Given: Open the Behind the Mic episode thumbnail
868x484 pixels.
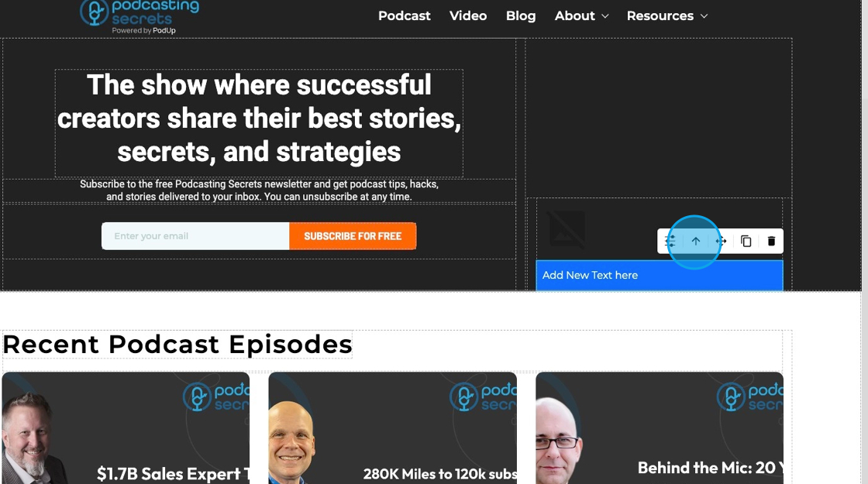Looking at the screenshot, I should click(x=660, y=427).
